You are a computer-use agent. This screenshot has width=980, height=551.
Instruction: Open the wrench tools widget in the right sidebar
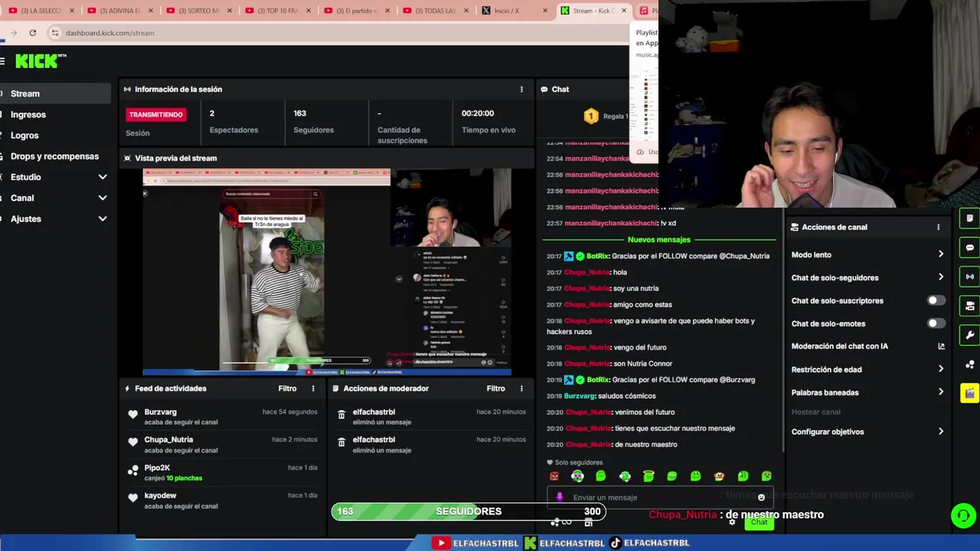pyautogui.click(x=969, y=335)
